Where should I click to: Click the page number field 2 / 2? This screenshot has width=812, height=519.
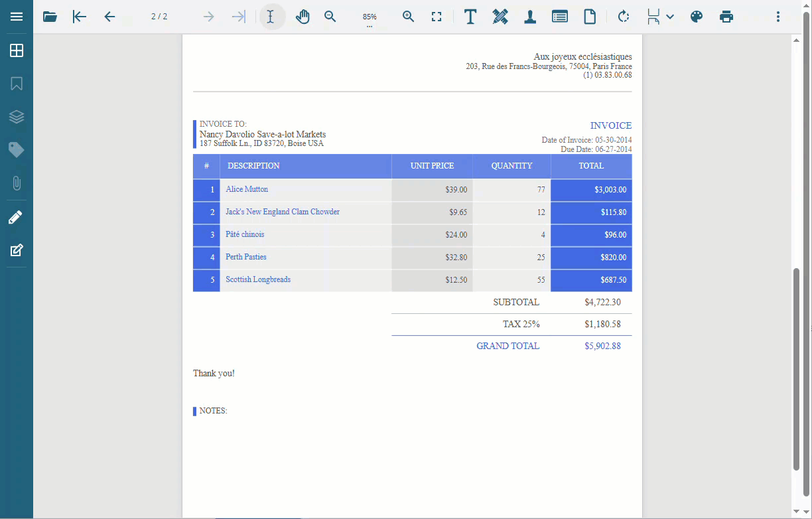pyautogui.click(x=159, y=17)
